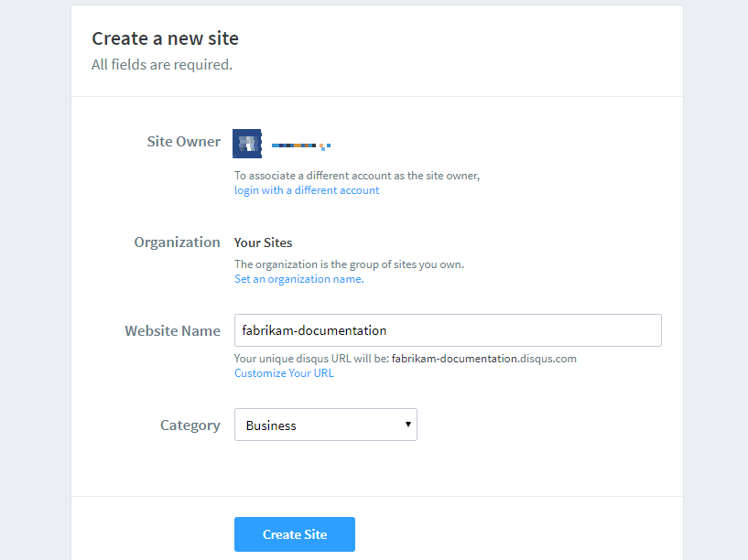Click the unique disqus URL preview text

pyautogui.click(x=406, y=359)
